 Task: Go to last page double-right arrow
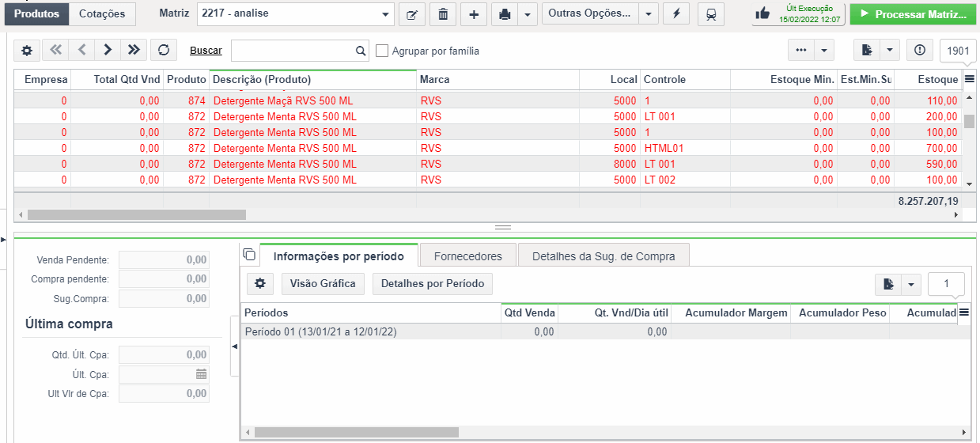coord(134,51)
